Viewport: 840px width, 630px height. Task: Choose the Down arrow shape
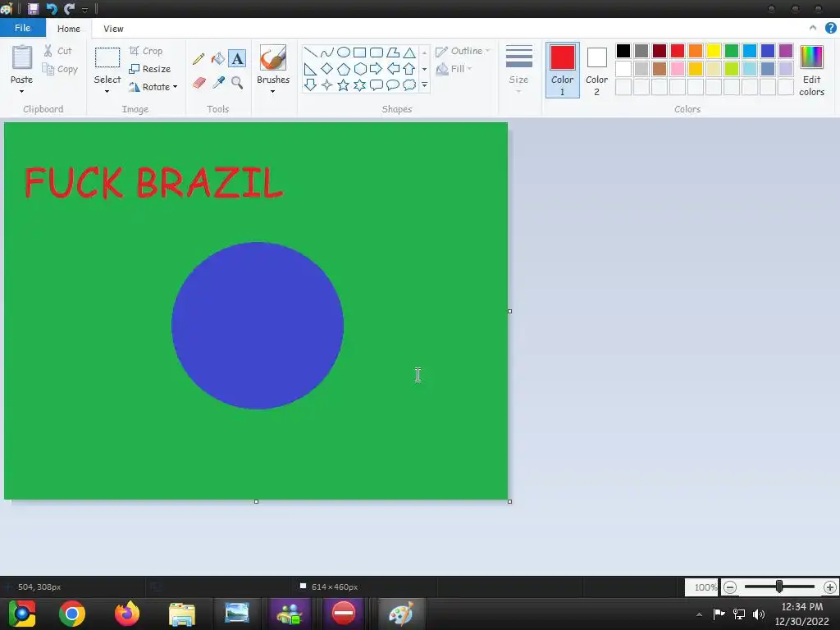(310, 84)
